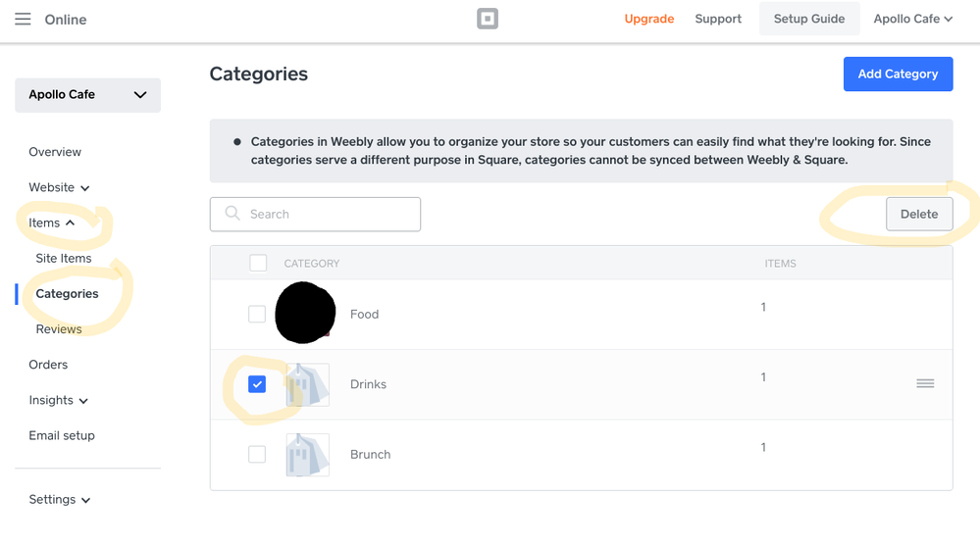This screenshot has height=546, width=980.
Task: Check the Food category checkbox
Action: (x=257, y=315)
